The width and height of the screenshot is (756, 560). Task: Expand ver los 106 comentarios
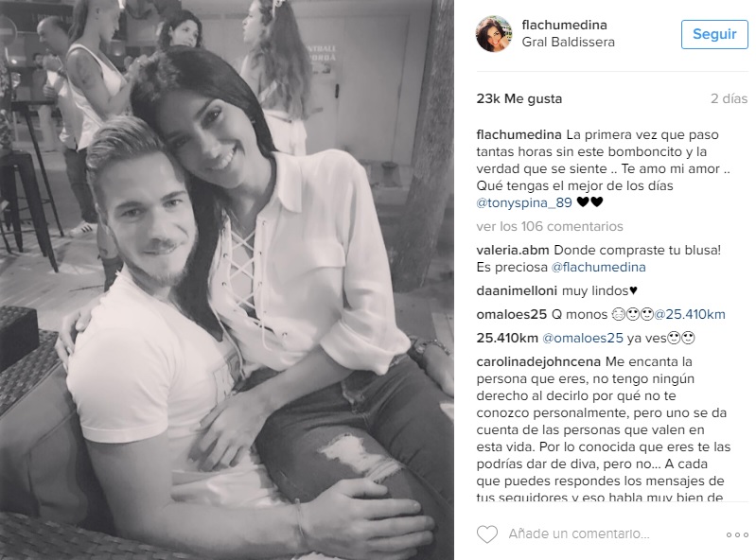[x=550, y=226]
